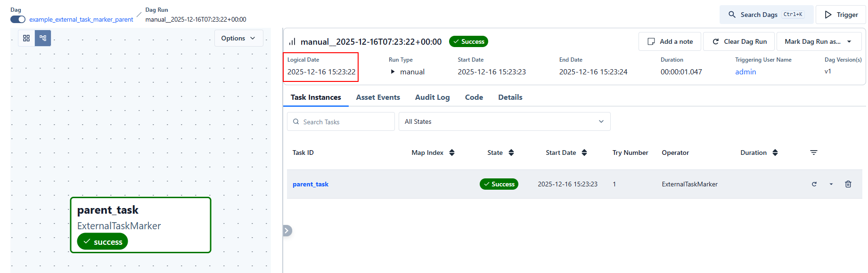Viewport: 868px width, 273px height.
Task: Open the admin user link
Action: coord(745,72)
